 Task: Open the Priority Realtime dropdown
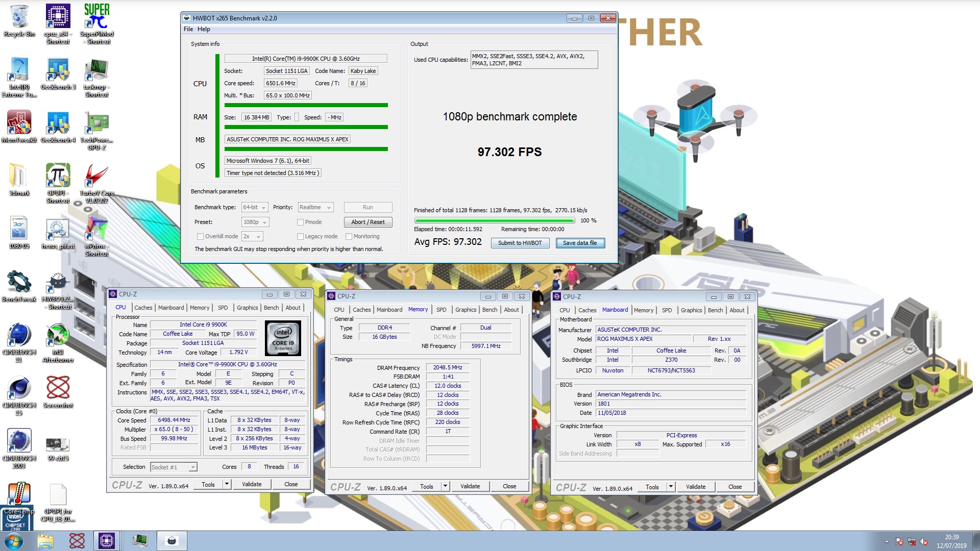315,207
